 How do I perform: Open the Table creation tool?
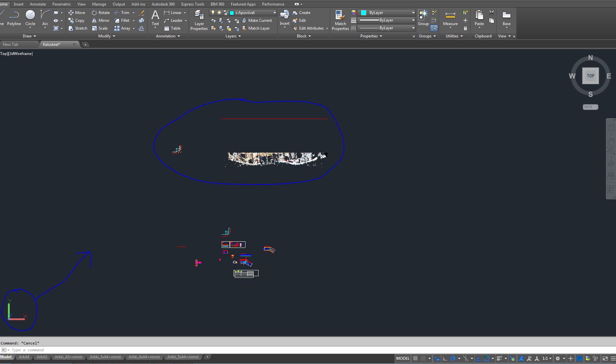pos(173,28)
